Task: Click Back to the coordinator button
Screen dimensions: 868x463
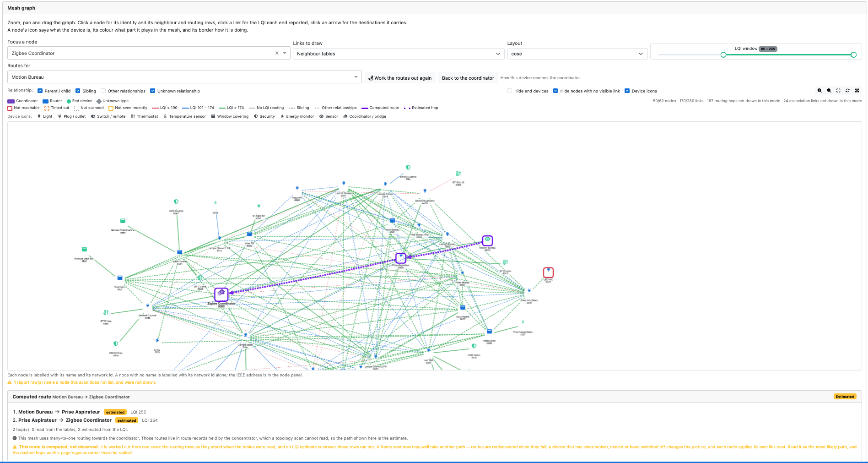Action: pyautogui.click(x=468, y=78)
